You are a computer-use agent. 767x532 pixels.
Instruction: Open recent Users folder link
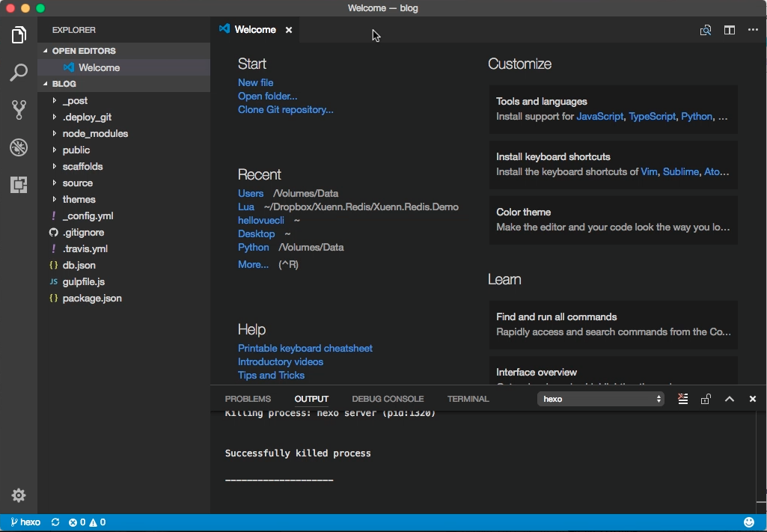[x=251, y=194]
